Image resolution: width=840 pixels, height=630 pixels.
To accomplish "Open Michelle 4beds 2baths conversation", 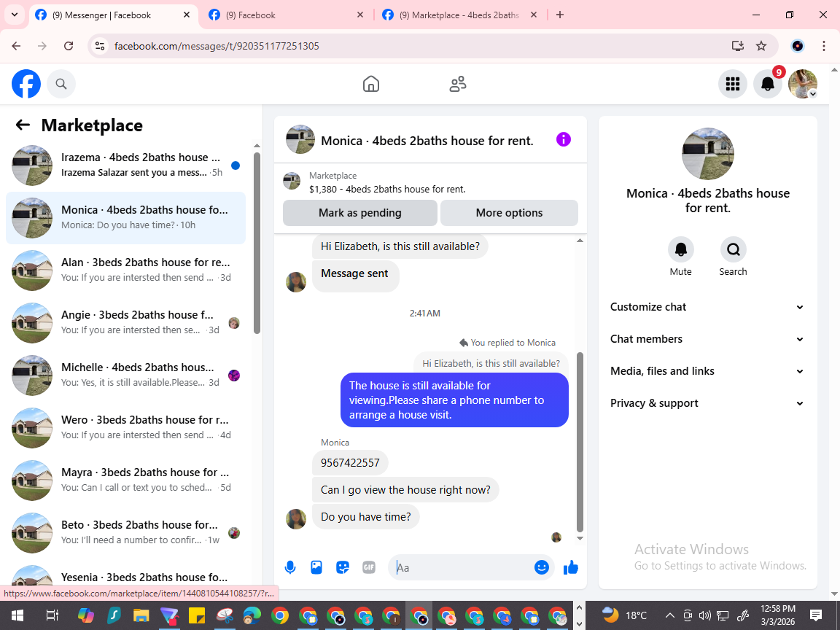I will click(x=126, y=375).
